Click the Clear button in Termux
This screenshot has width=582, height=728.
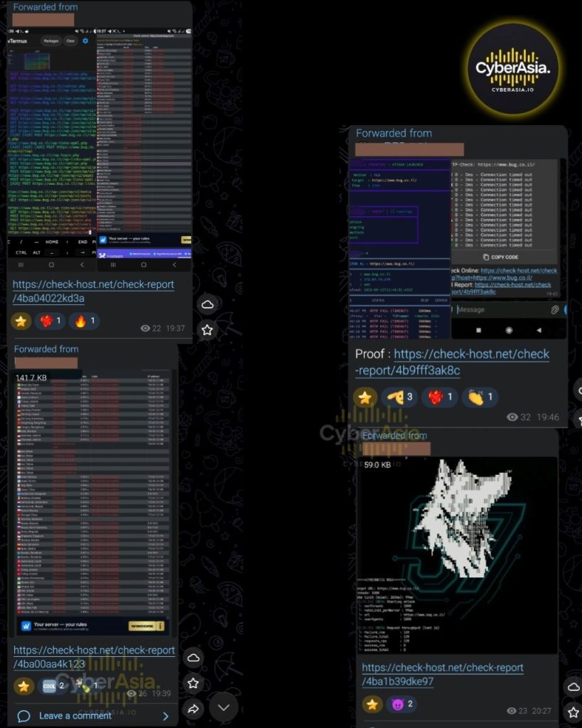pos(70,41)
